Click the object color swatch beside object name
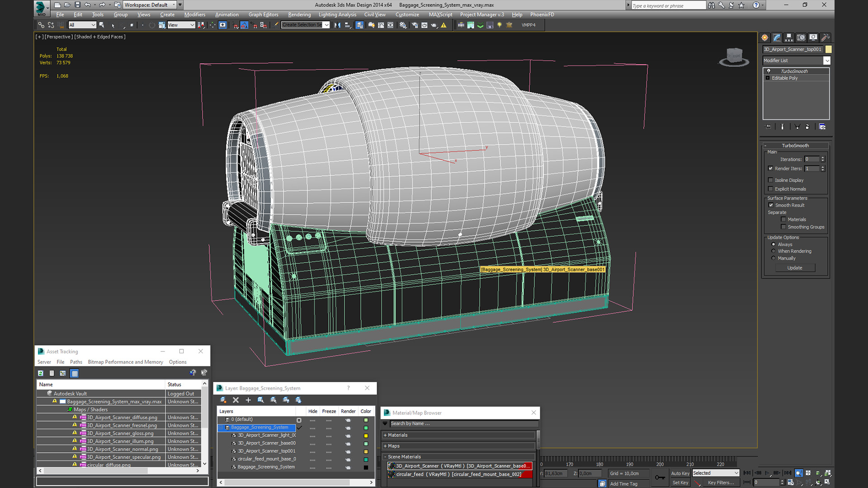The height and width of the screenshot is (488, 868). [828, 49]
